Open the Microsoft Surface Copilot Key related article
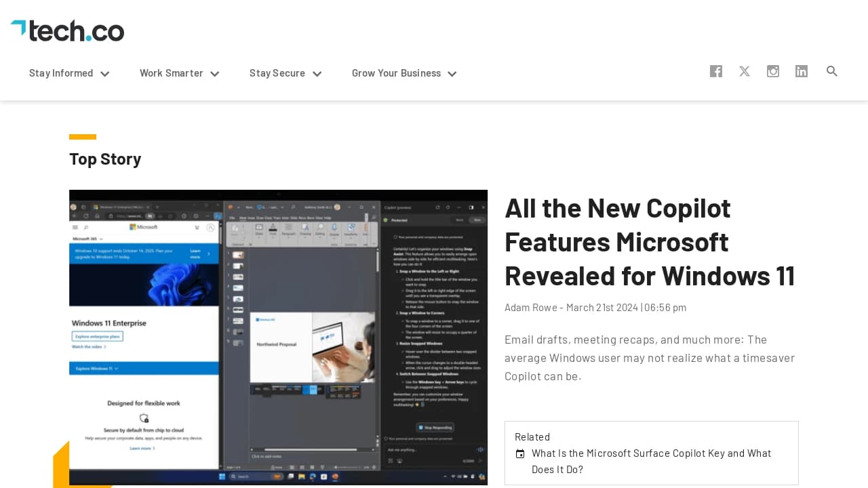This screenshot has width=868, height=488. pos(651,461)
